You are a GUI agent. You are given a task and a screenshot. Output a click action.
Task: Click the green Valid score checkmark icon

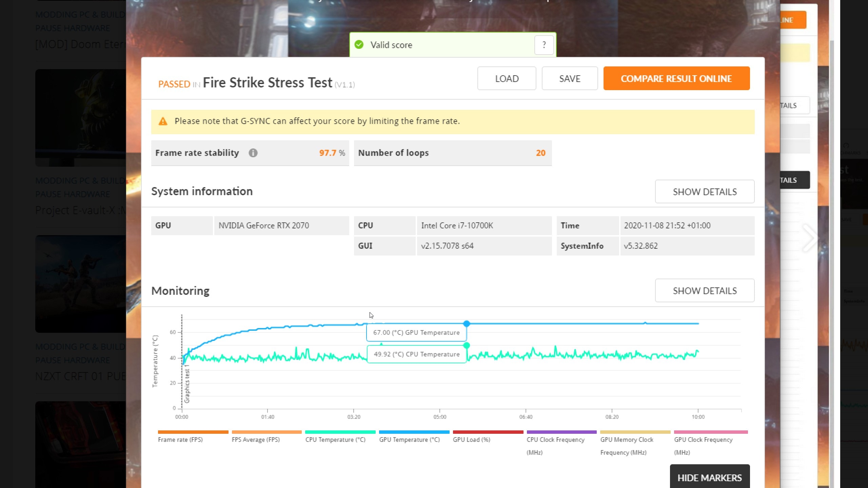click(359, 45)
